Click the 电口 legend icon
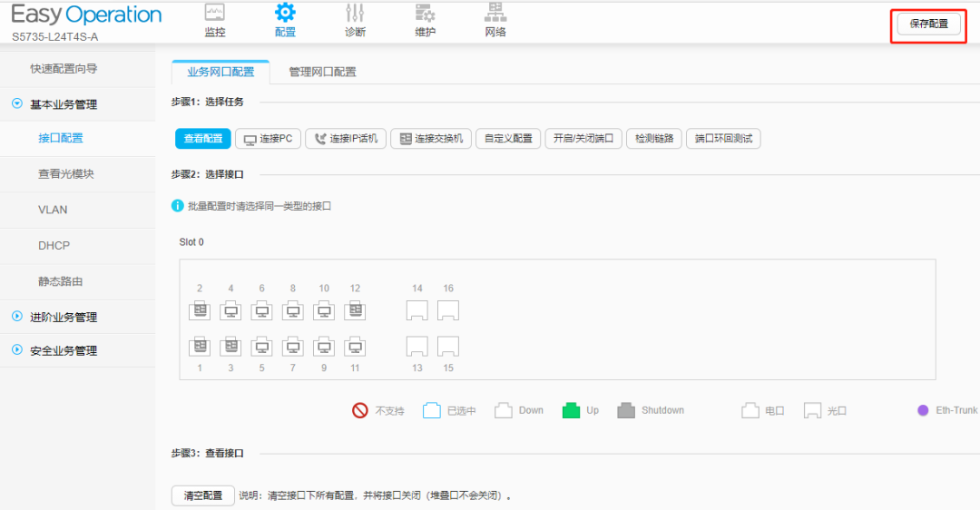 click(750, 410)
